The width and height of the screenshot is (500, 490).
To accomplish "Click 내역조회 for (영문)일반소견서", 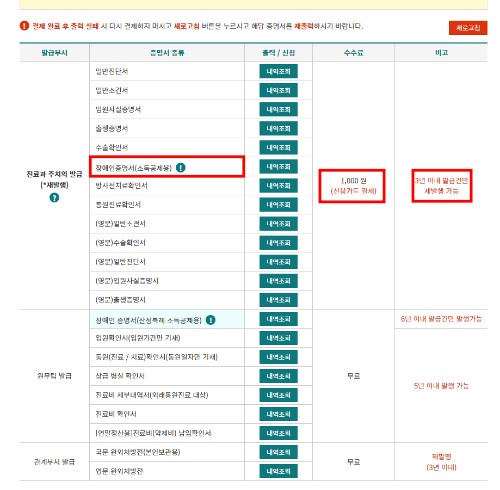I will click(x=278, y=224).
